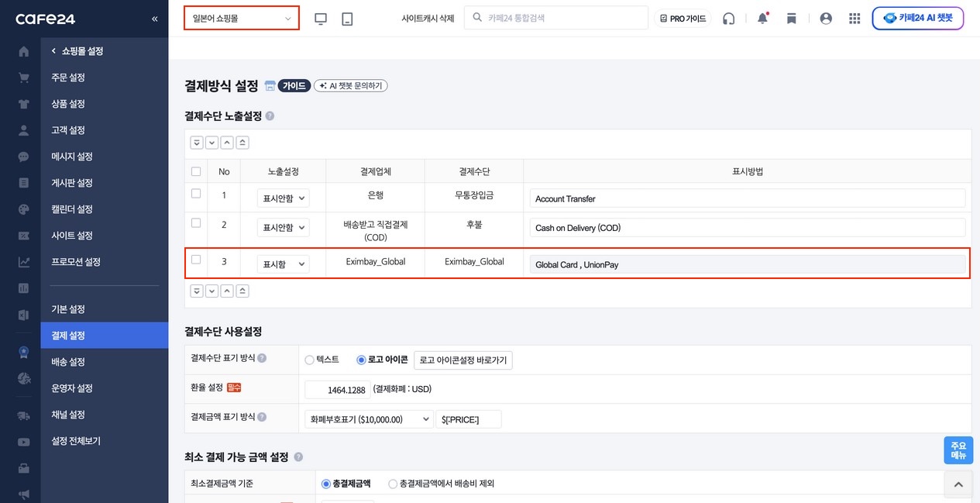This screenshot has height=503, width=980.
Task: Click move-to-bottom button below the table
Action: click(x=197, y=291)
